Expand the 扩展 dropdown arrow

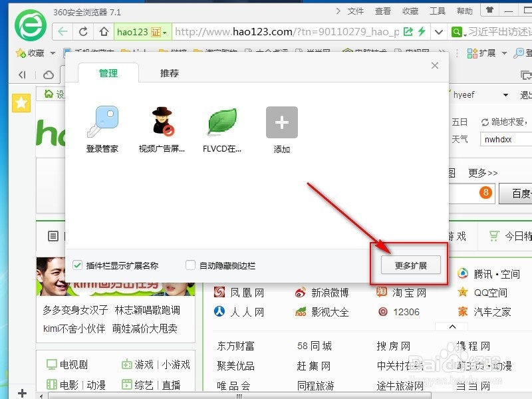click(504, 53)
